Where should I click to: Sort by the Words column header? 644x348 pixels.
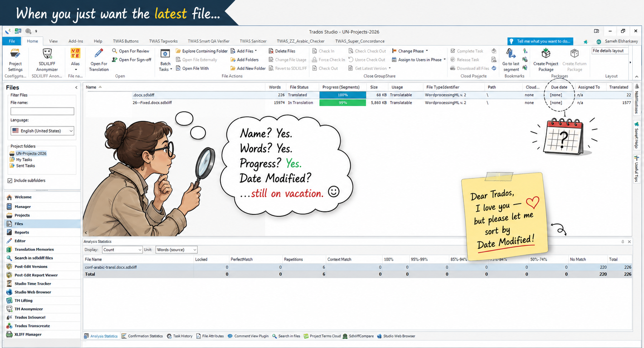[274, 87]
